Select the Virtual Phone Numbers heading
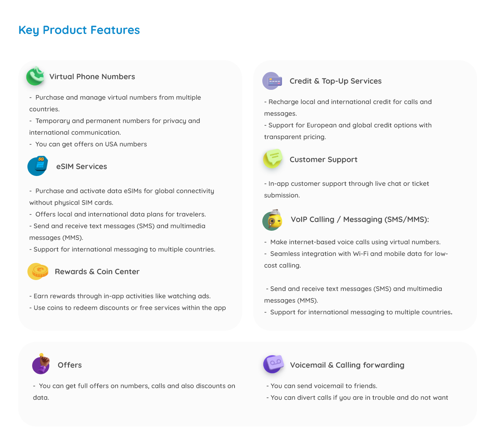499x448 pixels. 92,77
